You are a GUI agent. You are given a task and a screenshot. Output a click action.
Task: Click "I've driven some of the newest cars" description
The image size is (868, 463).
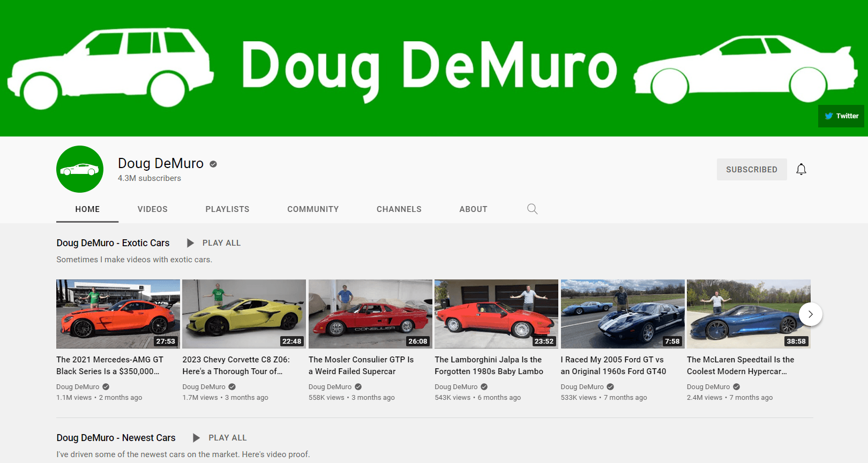coord(183,454)
